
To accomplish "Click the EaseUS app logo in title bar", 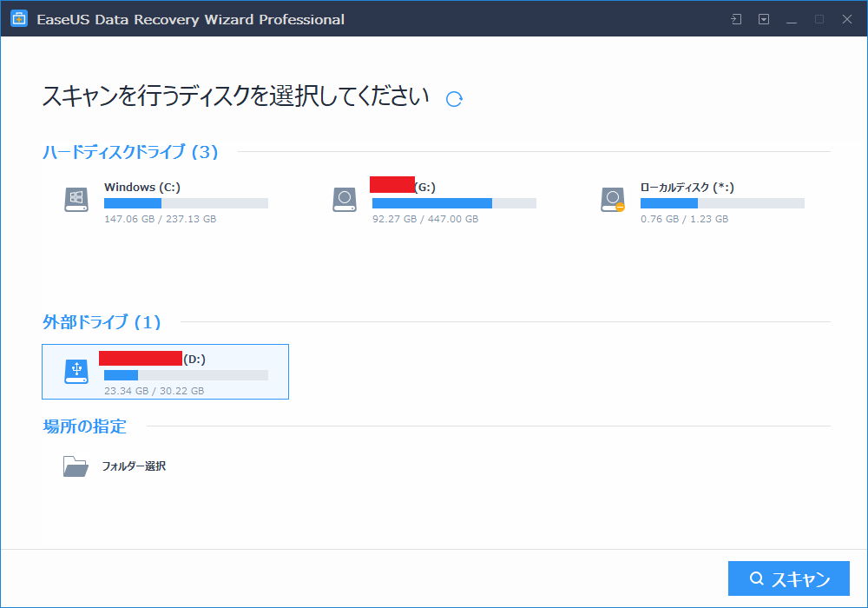I will pyautogui.click(x=19, y=19).
